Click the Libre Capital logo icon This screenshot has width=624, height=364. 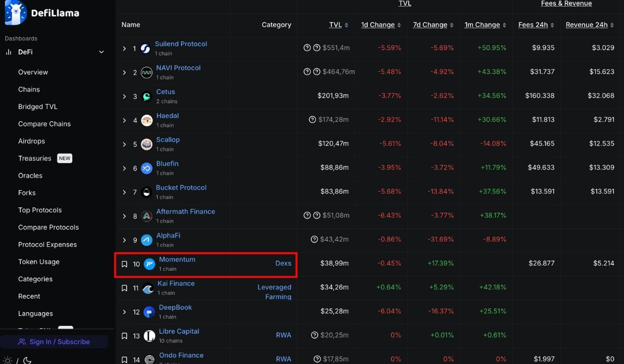click(x=149, y=336)
